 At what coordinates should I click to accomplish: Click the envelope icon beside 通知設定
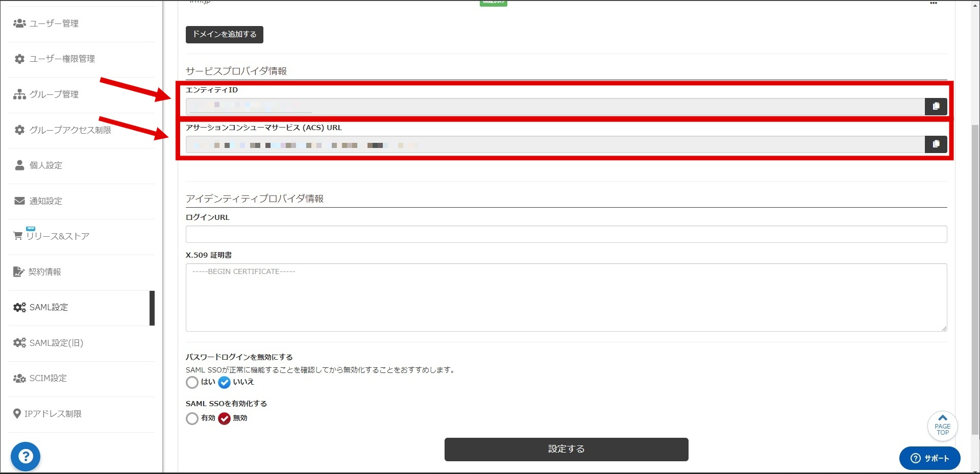(19, 201)
